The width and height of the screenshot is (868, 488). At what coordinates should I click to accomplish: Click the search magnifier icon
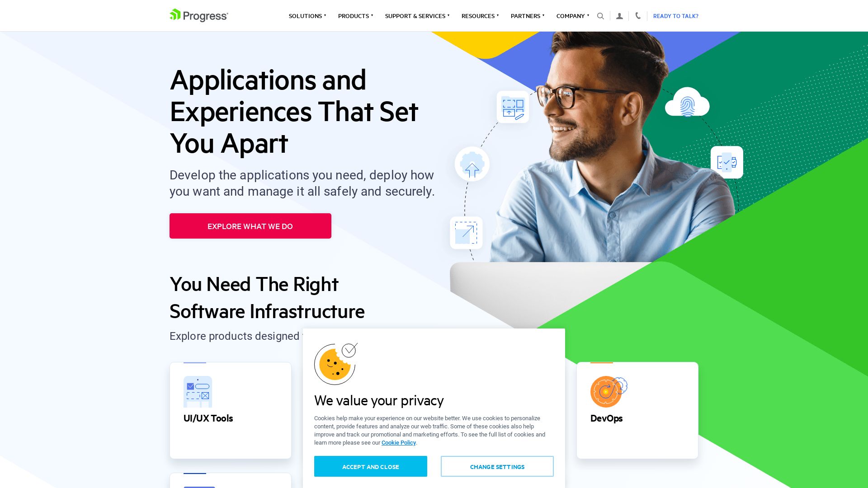click(x=600, y=16)
